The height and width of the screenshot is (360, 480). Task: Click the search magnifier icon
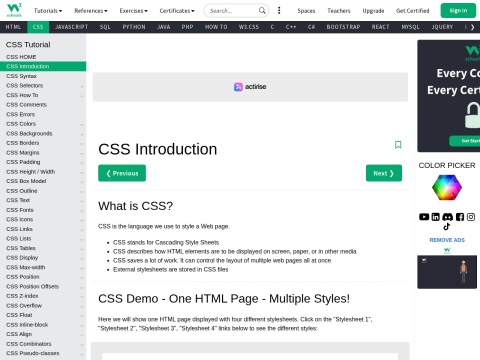(262, 11)
